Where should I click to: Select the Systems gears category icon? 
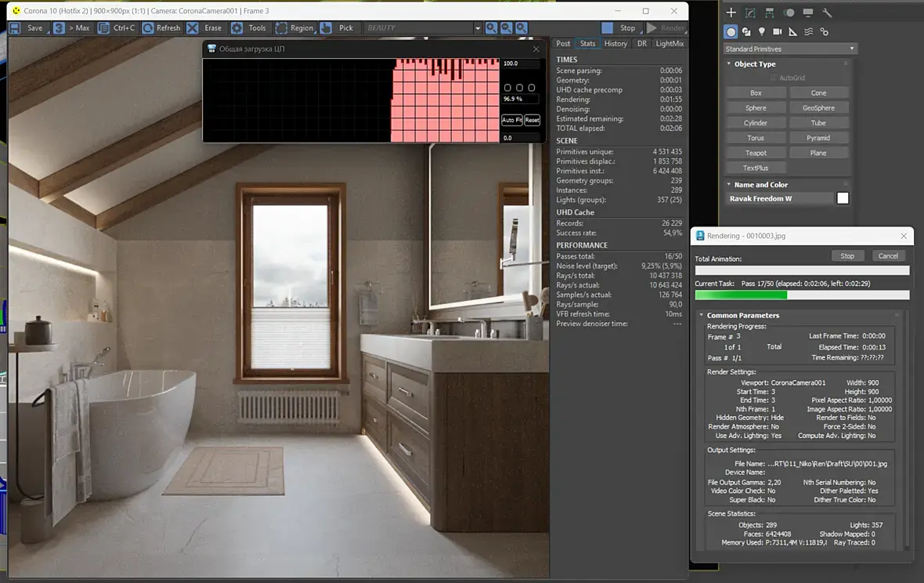point(824,32)
